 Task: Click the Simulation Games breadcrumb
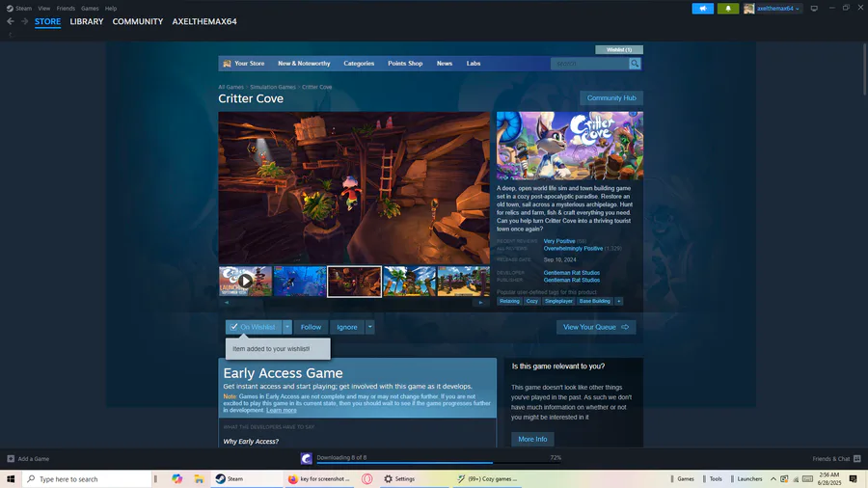(273, 87)
